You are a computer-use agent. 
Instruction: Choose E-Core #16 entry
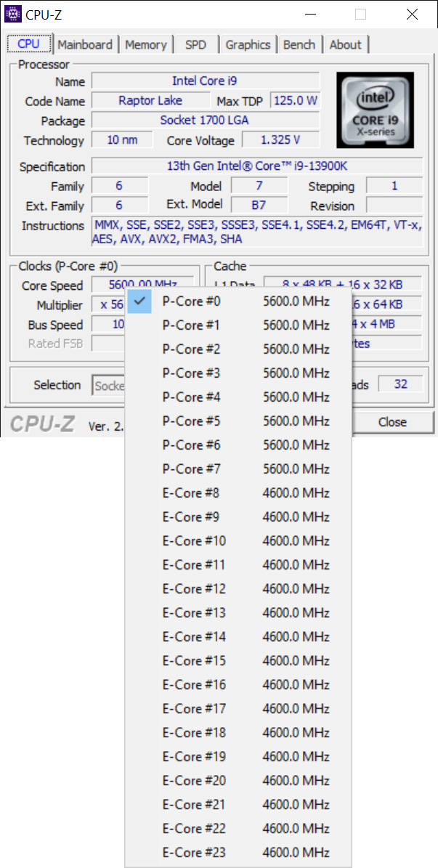point(238,685)
